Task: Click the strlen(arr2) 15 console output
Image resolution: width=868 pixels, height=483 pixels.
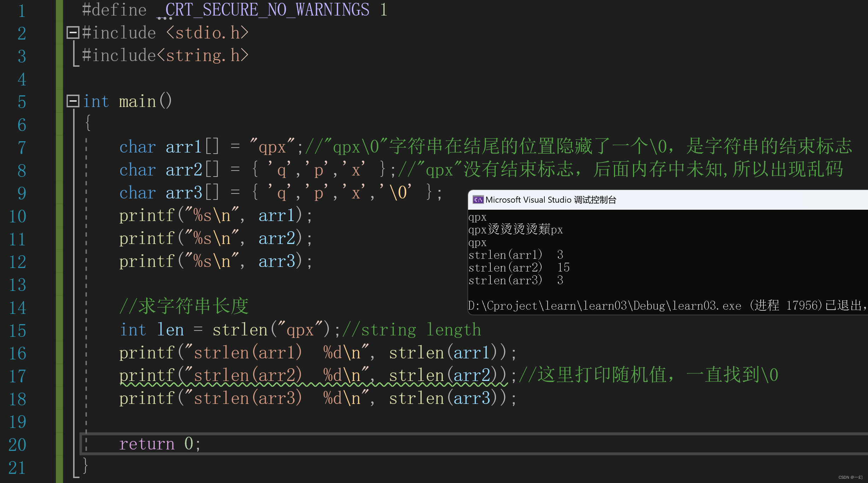Action: tap(519, 268)
